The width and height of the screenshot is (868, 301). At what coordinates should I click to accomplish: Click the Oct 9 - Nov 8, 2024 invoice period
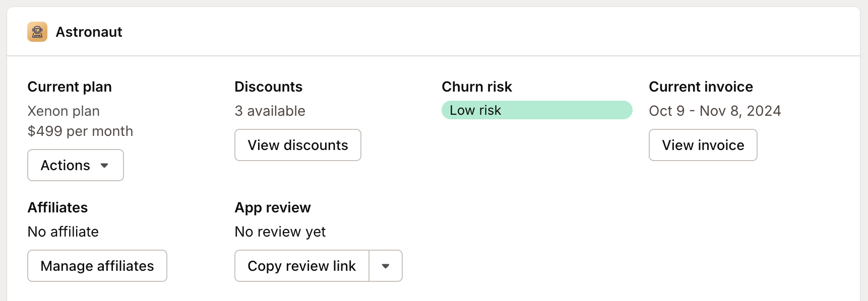tap(715, 111)
